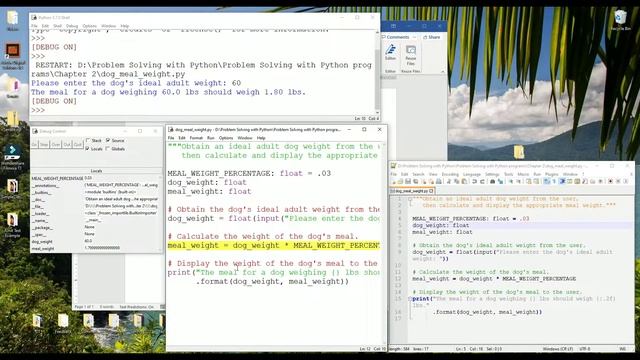This screenshot has width=640, height=360.
Task: Open the Language menu in Notepad++
Action: 472,174
